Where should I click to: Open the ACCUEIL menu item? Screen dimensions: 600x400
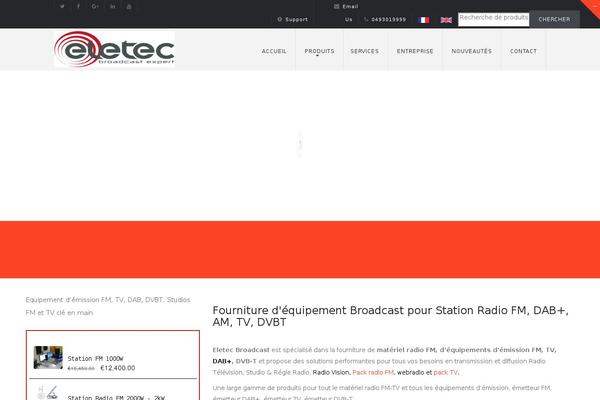(x=274, y=51)
